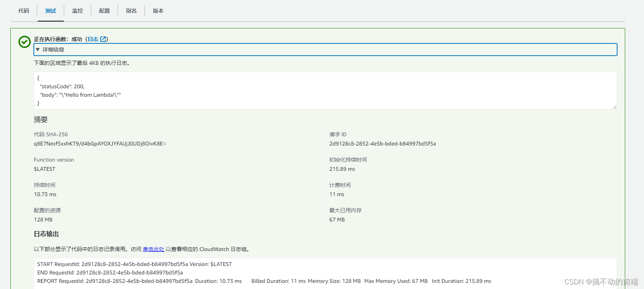Select the 测试 tab
The height and width of the screenshot is (289, 644).
tap(51, 11)
